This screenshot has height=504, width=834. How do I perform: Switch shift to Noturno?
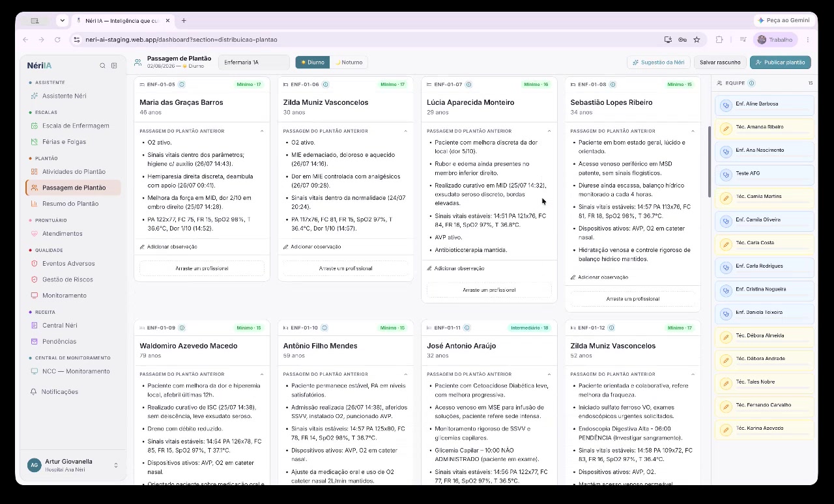tap(349, 63)
